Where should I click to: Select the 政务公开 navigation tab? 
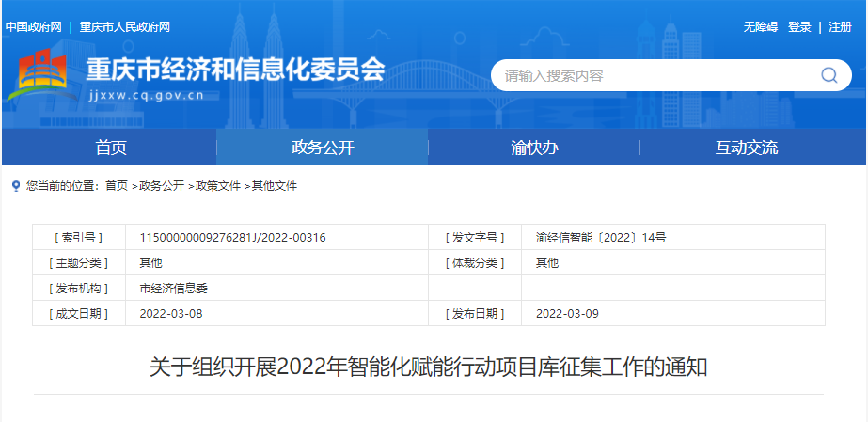(x=323, y=148)
